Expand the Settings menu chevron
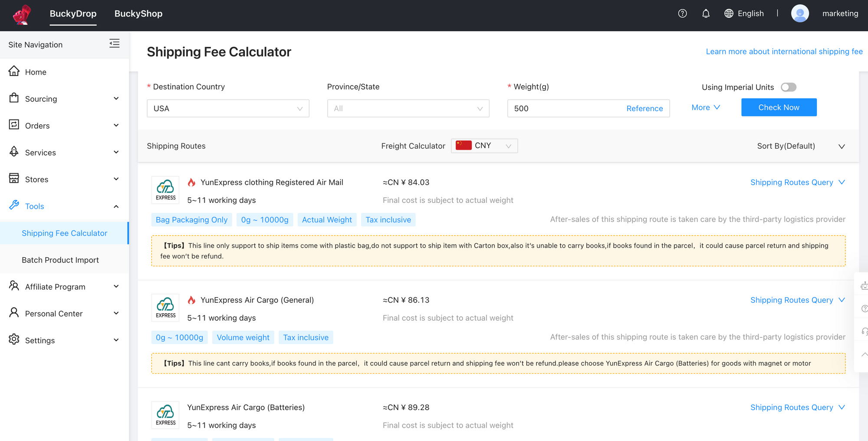This screenshot has height=441, width=868. (x=116, y=340)
